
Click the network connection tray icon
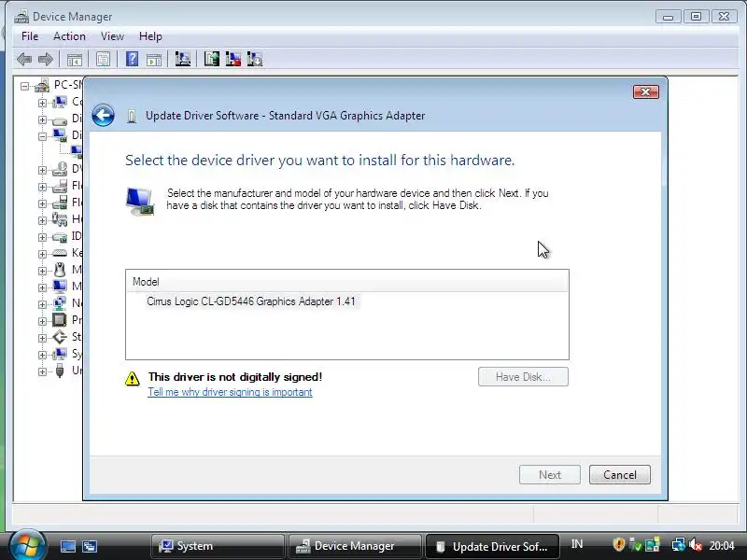[x=679, y=544]
